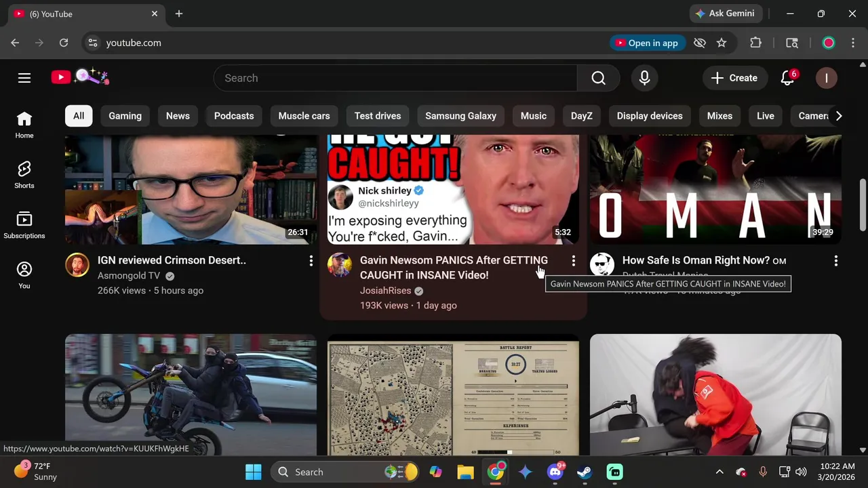Screen dimensions: 868x488
Task: View site information icon in address bar
Action: [x=93, y=43]
